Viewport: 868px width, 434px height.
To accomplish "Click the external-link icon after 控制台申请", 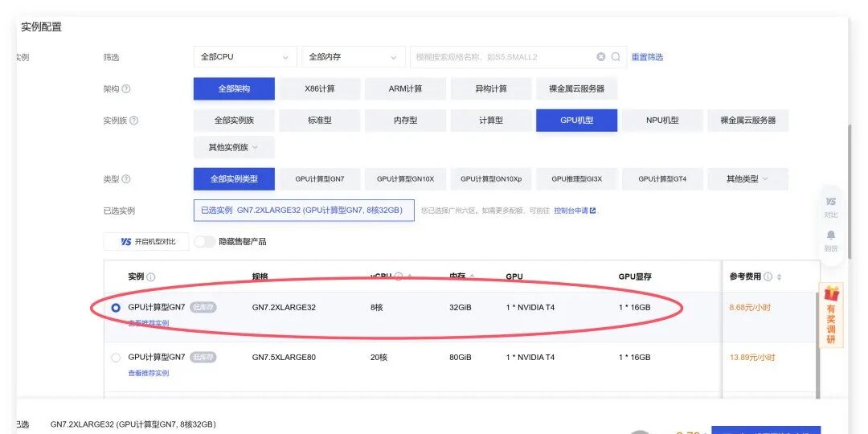I will tap(593, 211).
